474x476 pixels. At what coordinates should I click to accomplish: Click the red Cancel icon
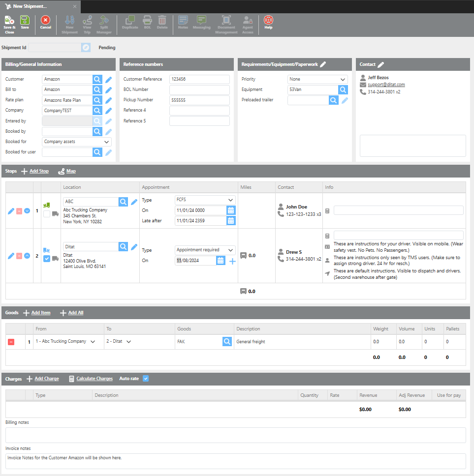pyautogui.click(x=45, y=23)
